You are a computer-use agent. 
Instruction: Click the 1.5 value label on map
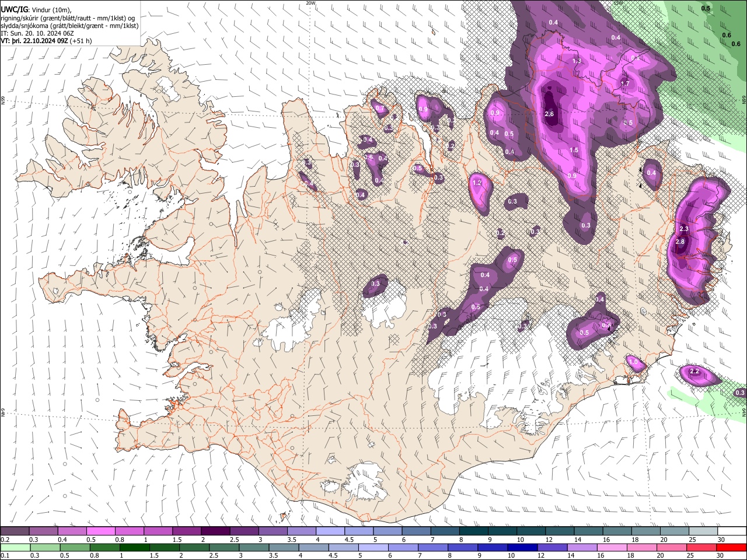574,150
